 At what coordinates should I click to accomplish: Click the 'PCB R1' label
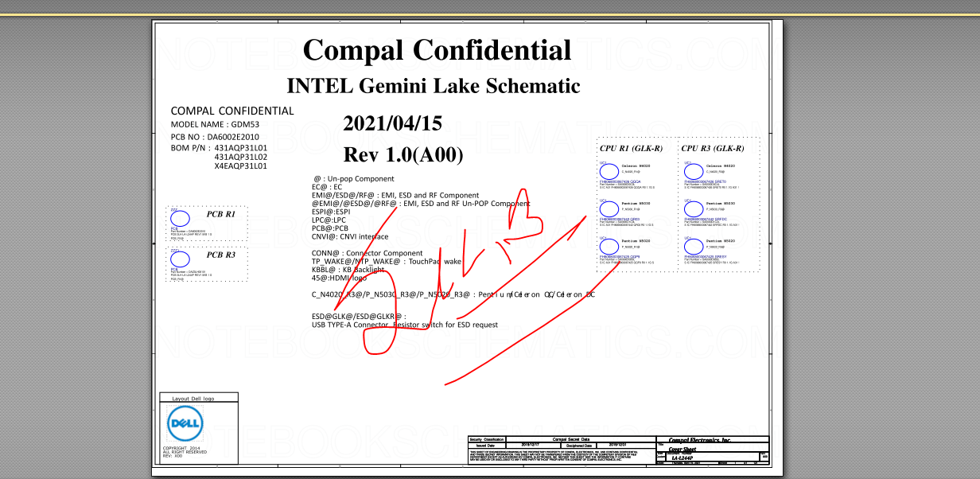point(221,214)
